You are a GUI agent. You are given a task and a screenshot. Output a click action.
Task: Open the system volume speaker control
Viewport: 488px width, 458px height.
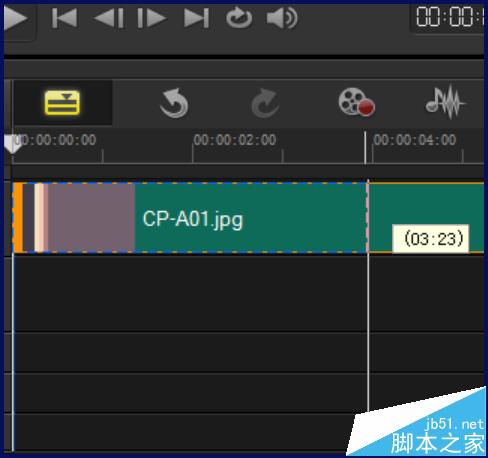[x=282, y=18]
